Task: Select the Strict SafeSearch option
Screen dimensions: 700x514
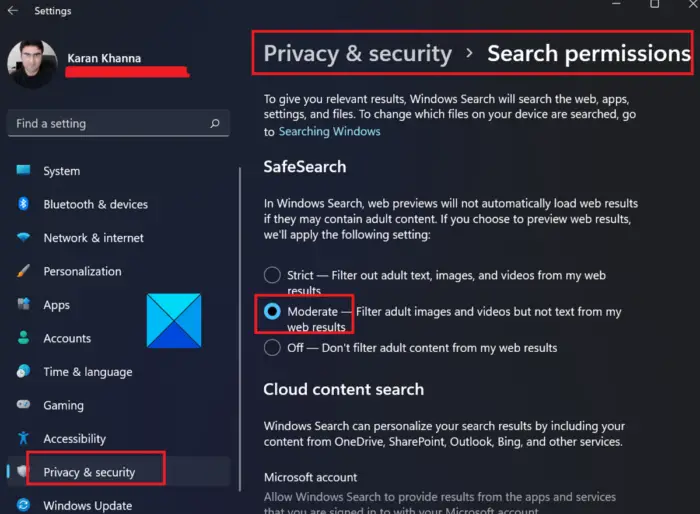Action: click(272, 275)
